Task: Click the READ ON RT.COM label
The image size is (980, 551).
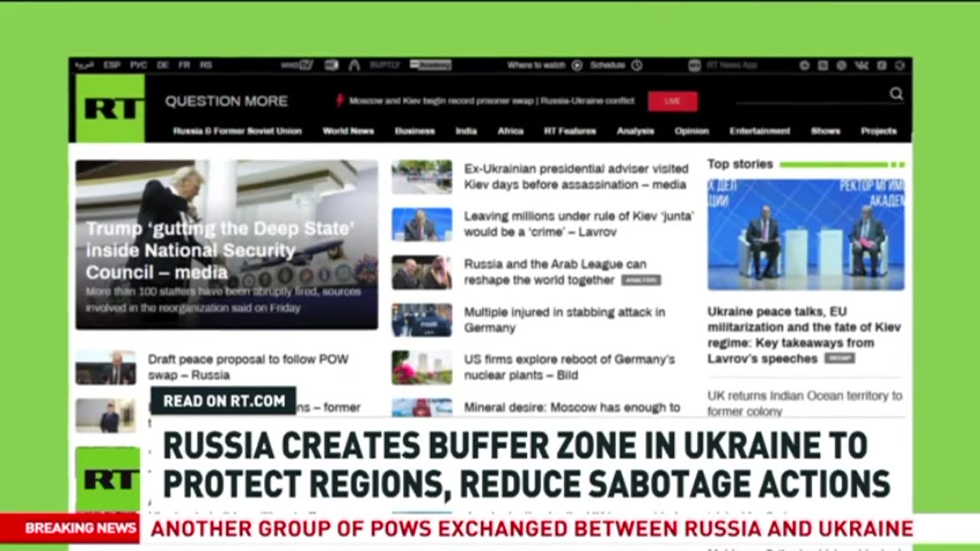Action: (x=224, y=401)
